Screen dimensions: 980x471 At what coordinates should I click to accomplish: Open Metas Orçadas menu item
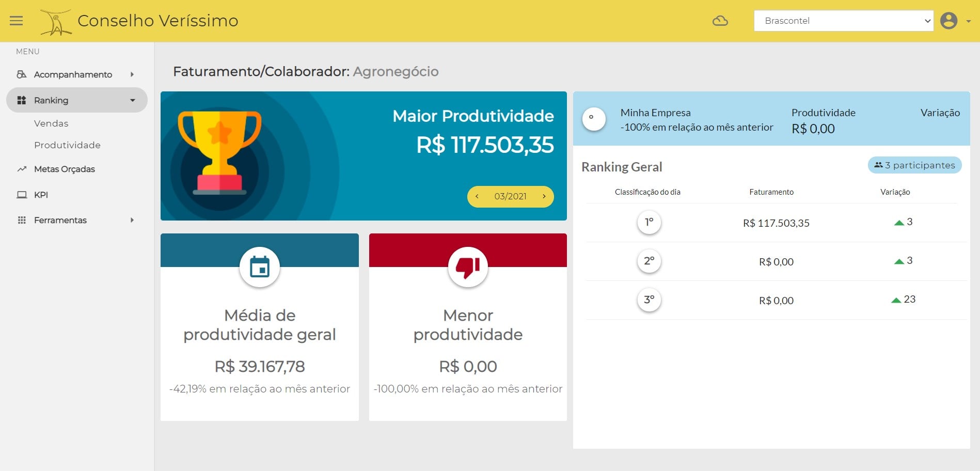[65, 169]
